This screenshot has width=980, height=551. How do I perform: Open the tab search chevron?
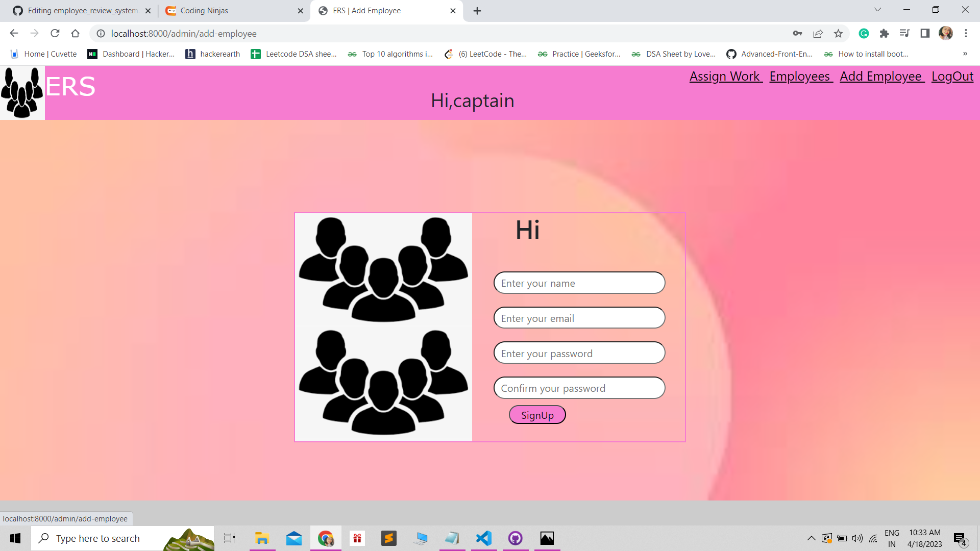coord(877,10)
